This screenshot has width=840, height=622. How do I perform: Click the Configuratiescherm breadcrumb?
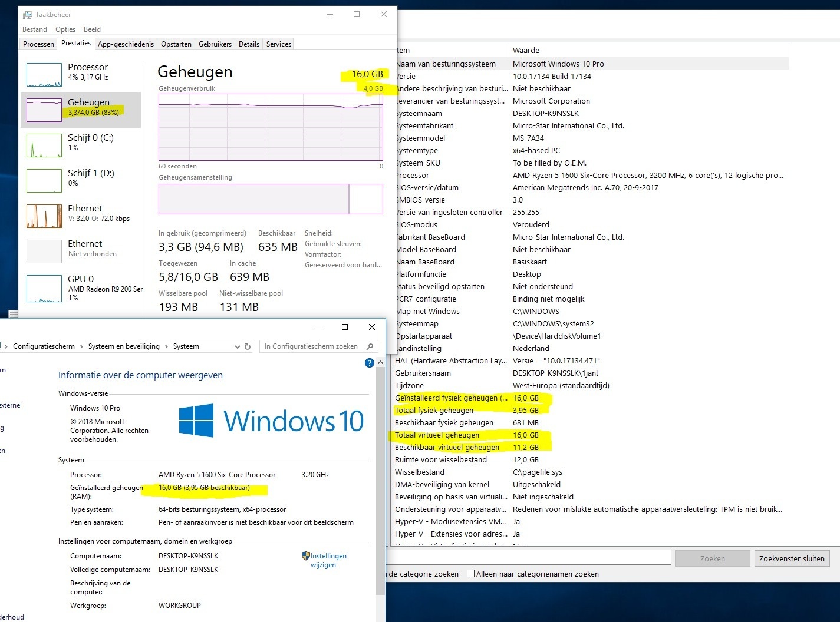point(44,346)
